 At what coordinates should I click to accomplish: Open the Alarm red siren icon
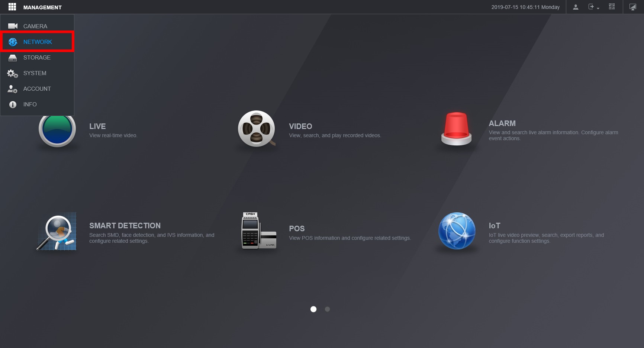(x=456, y=129)
